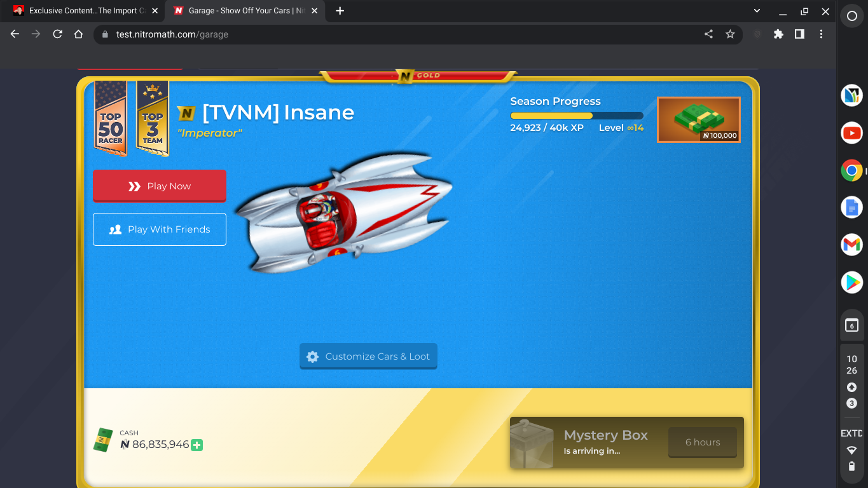Close the Exclusive Content tab
868x488 pixels.
[155, 11]
